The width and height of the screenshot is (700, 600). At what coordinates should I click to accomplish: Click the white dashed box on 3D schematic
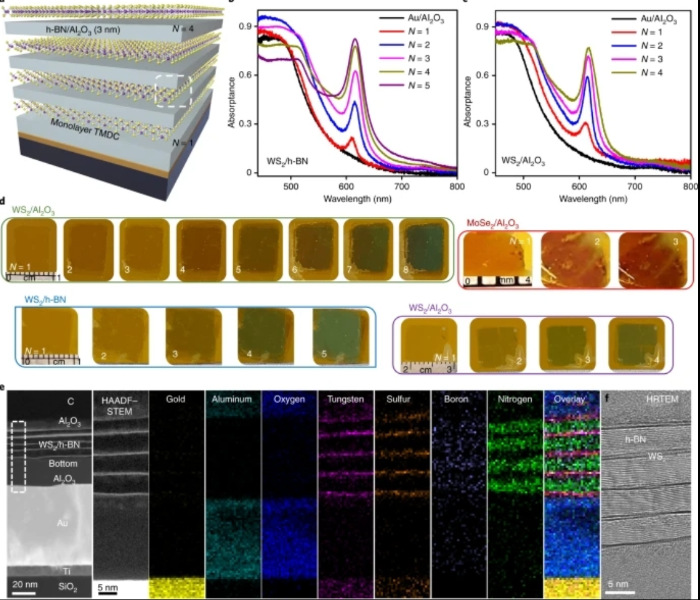pyautogui.click(x=172, y=92)
